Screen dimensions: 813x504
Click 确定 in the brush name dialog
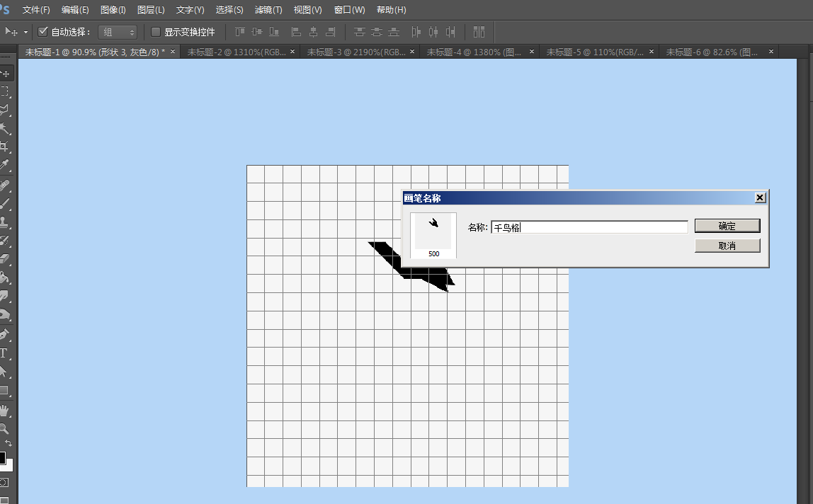(x=727, y=226)
